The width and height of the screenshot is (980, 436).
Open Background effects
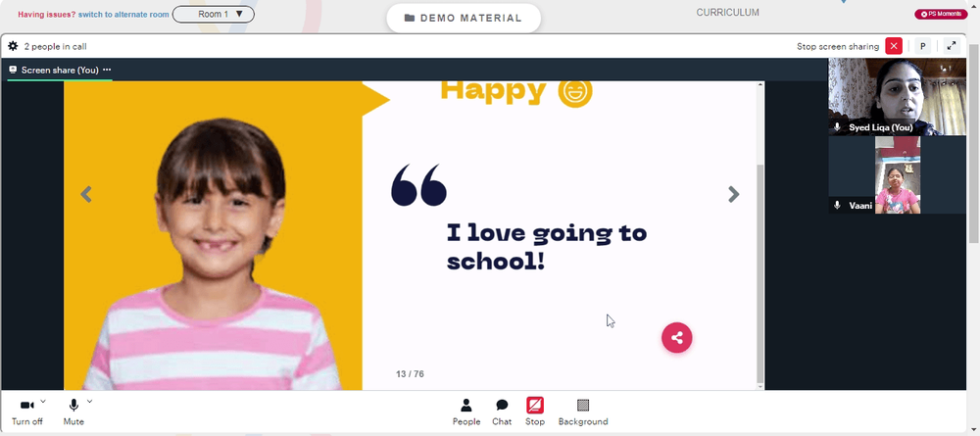583,412
